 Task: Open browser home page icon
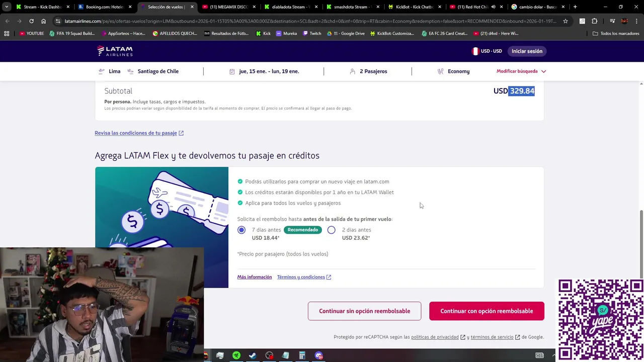tap(43, 21)
